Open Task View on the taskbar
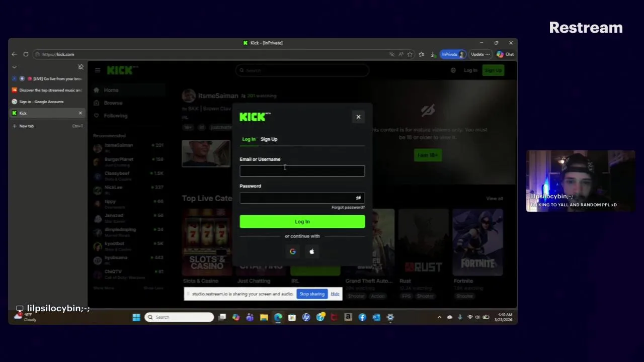This screenshot has width=644, height=362. tap(222, 317)
